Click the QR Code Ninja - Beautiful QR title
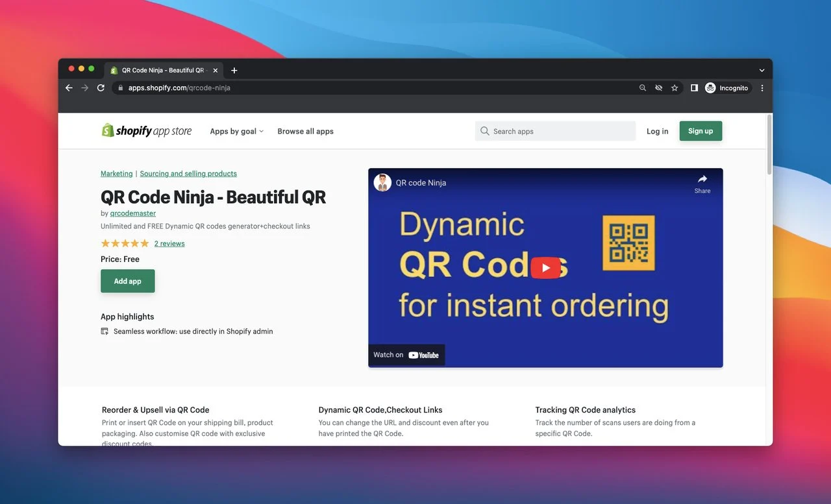The height and width of the screenshot is (504, 831). tap(213, 197)
